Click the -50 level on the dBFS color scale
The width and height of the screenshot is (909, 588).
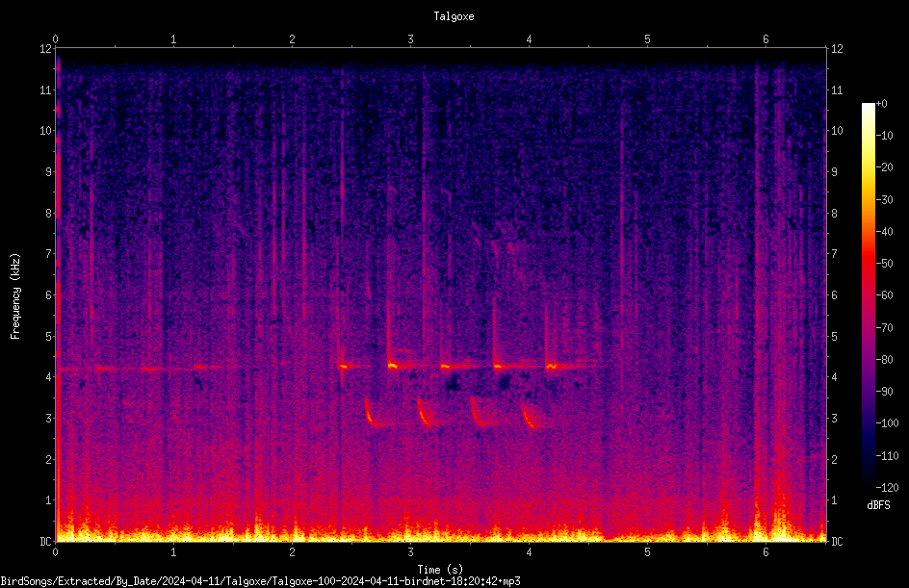tap(885, 264)
